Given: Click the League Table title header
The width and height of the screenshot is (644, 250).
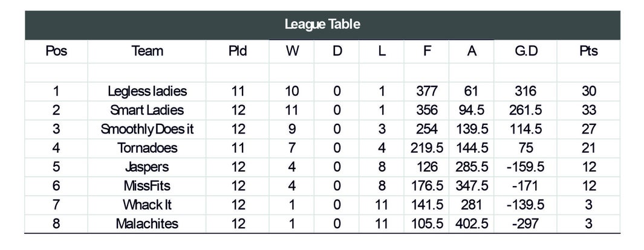Looking at the screenshot, I should tap(322, 25).
